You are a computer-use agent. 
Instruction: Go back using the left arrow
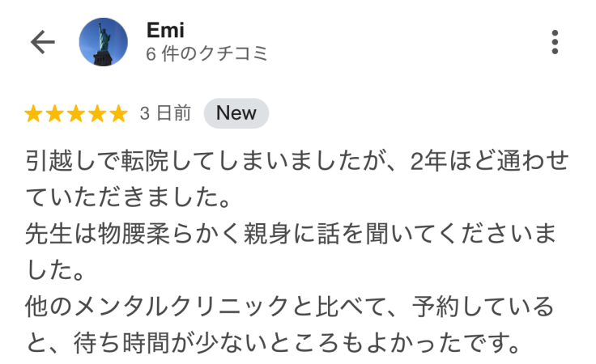tap(43, 42)
